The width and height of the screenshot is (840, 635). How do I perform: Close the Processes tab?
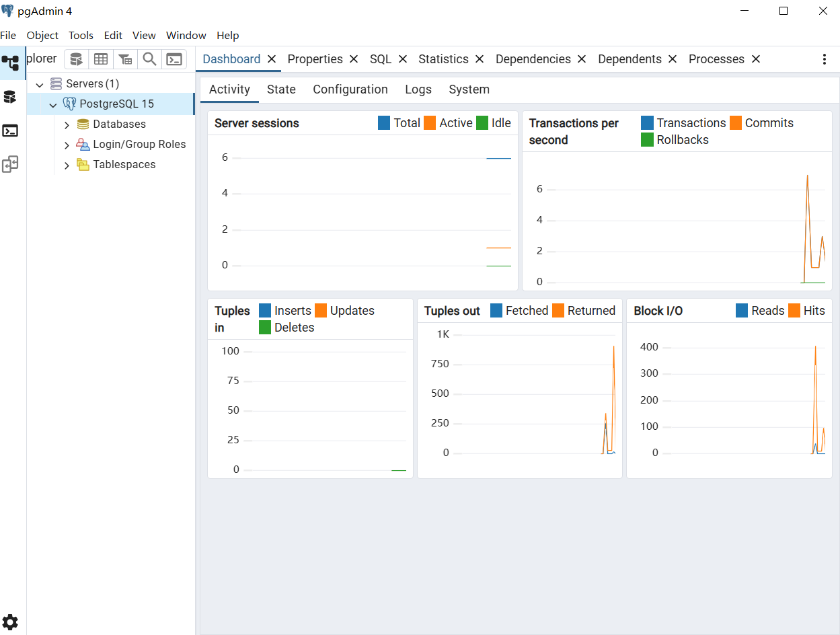coord(756,59)
